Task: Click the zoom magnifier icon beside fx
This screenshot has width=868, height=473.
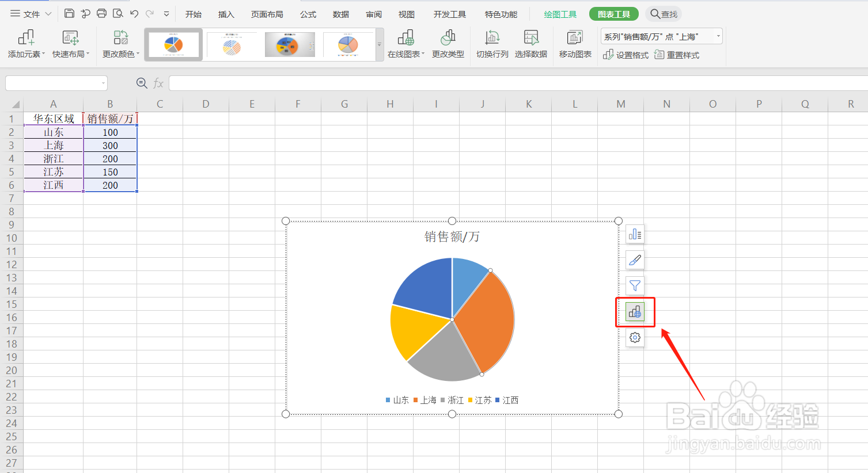Action: (142, 83)
